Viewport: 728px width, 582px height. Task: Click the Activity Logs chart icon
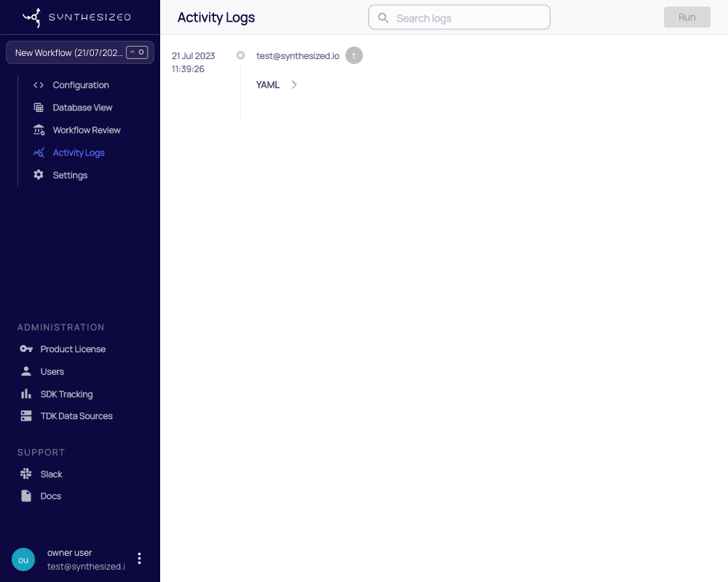[39, 153]
